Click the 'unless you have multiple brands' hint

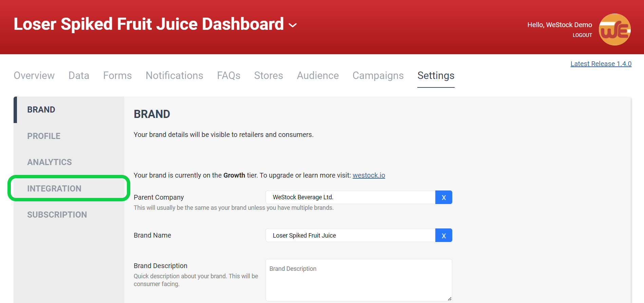(x=233, y=208)
